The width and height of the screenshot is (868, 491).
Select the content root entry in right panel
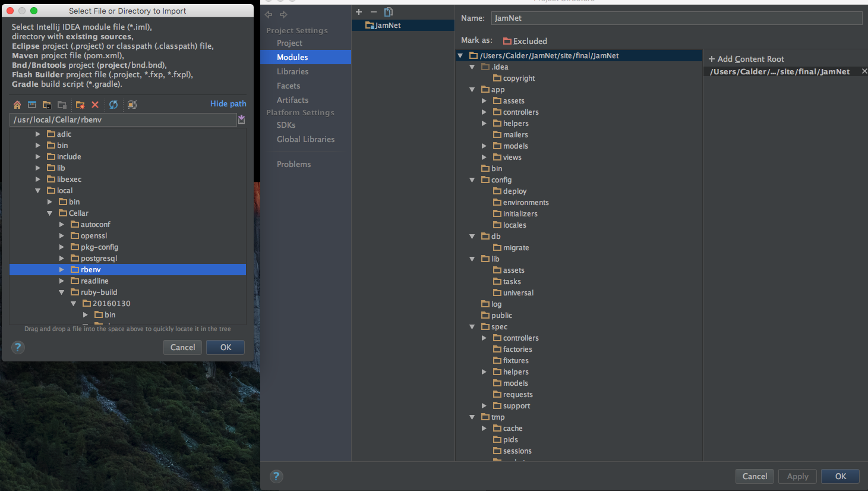tap(779, 71)
